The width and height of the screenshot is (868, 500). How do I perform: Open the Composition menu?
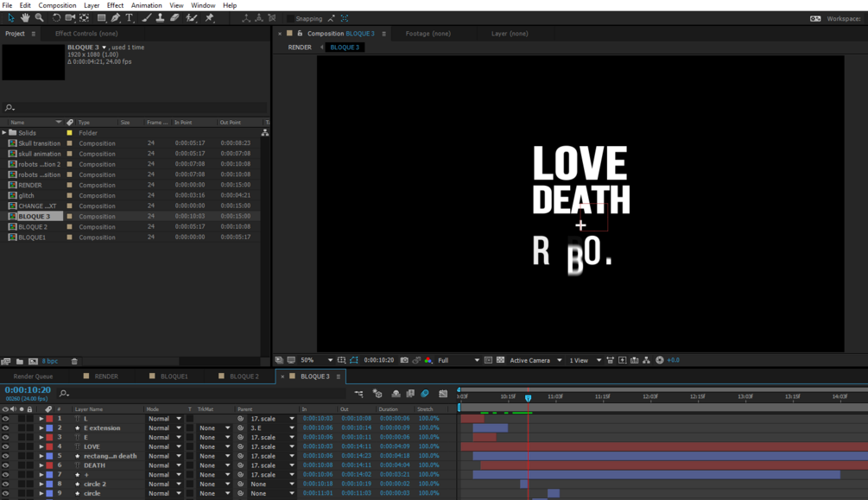coord(57,5)
